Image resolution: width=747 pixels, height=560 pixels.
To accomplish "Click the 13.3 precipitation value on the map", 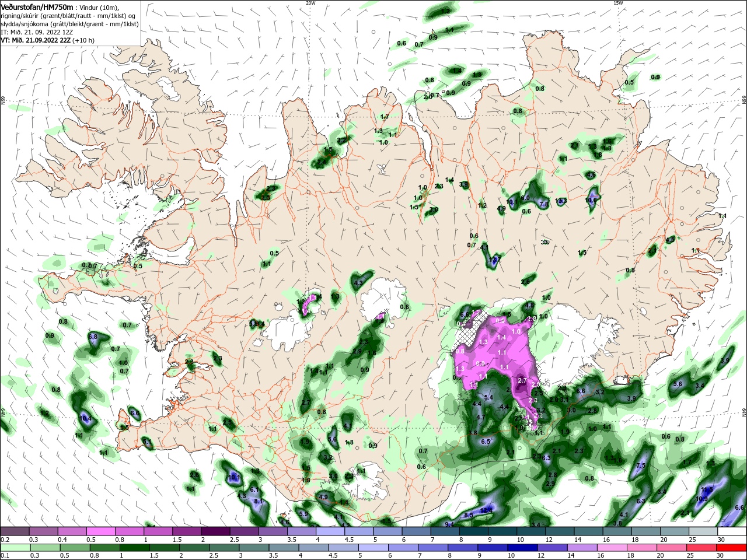I will (x=561, y=201).
